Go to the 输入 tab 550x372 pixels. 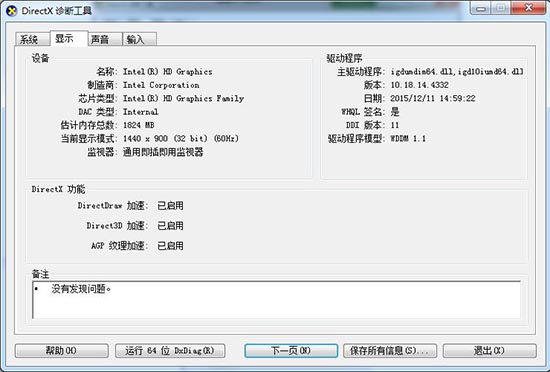pos(139,39)
